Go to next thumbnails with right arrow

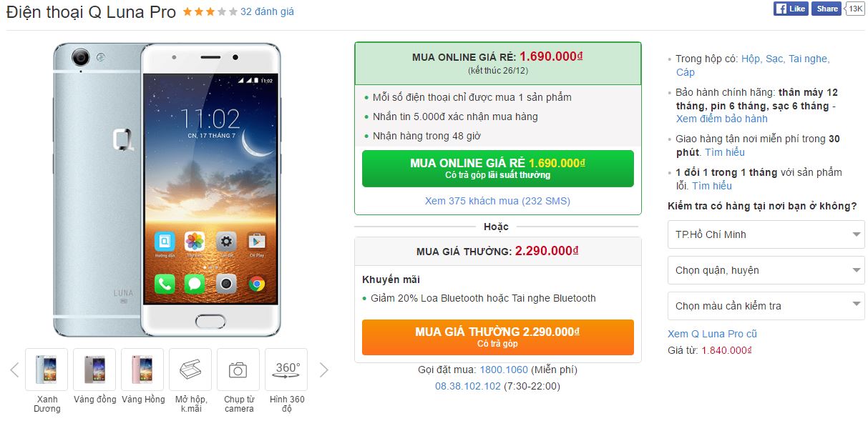pos(324,370)
